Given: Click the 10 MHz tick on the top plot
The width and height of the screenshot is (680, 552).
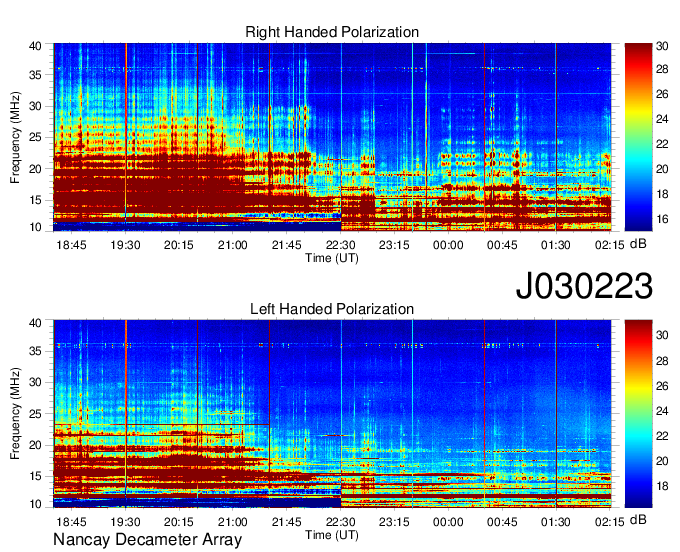Looking at the screenshot, I should (35, 227).
